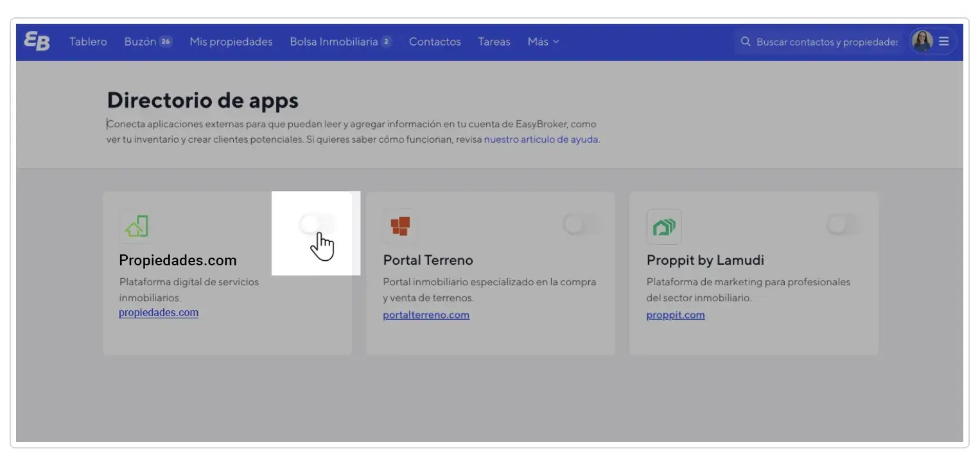Viewport: 980px width, 460px height.
Task: Enable the Portal Terreno toggle switch
Action: pyautogui.click(x=580, y=224)
